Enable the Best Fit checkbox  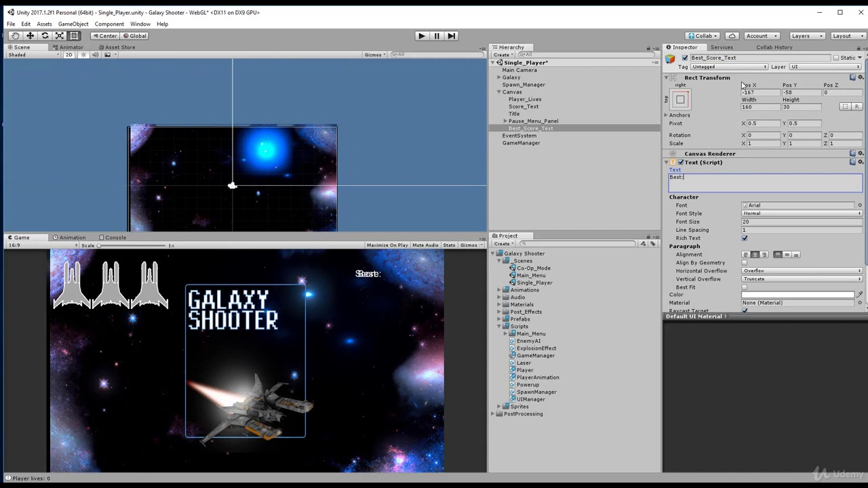point(745,287)
